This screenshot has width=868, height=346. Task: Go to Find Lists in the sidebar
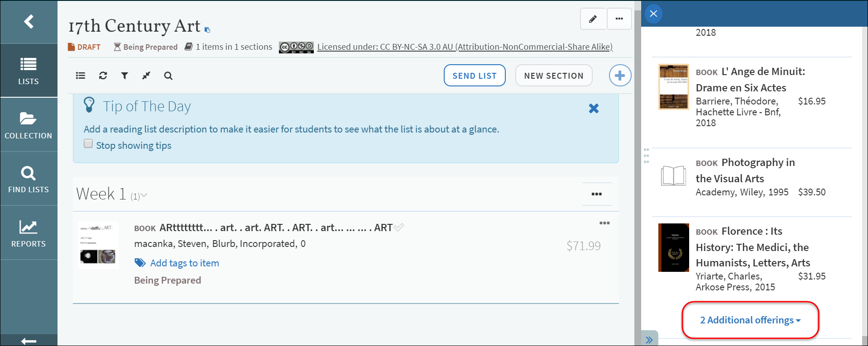coord(29,179)
